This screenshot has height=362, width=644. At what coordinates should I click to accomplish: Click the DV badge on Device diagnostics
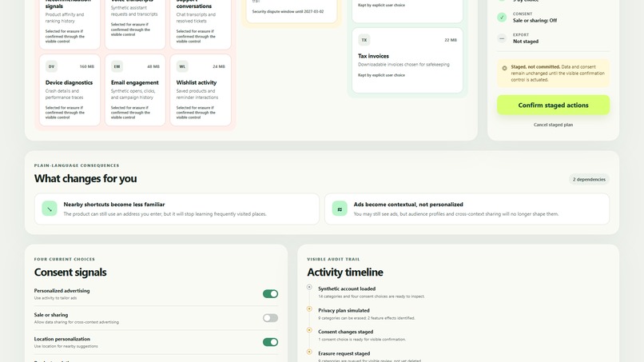click(51, 66)
